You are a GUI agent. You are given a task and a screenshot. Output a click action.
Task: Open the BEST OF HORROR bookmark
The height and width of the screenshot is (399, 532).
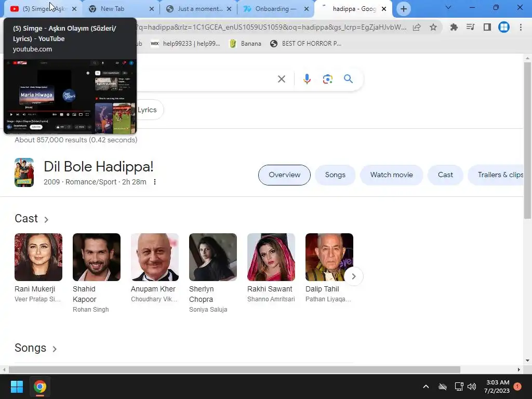point(305,44)
